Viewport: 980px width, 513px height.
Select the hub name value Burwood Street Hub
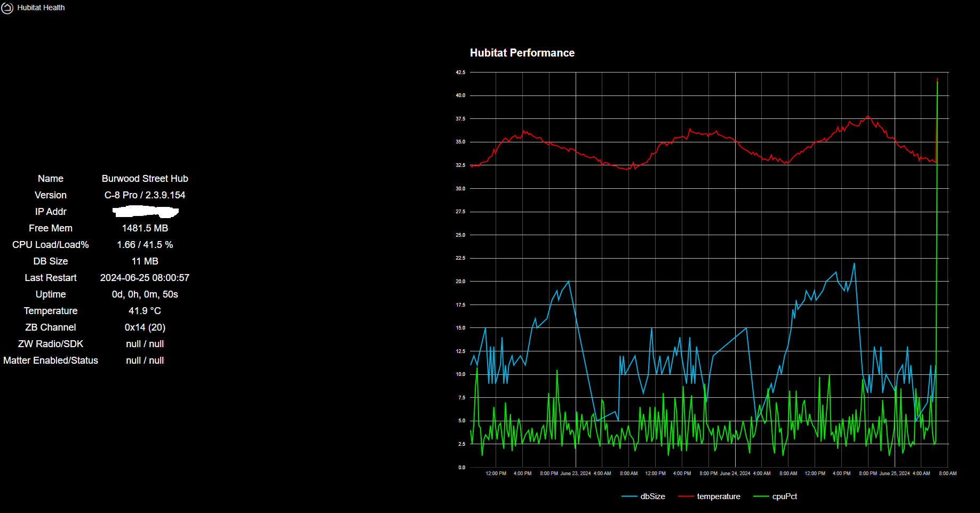pos(145,179)
